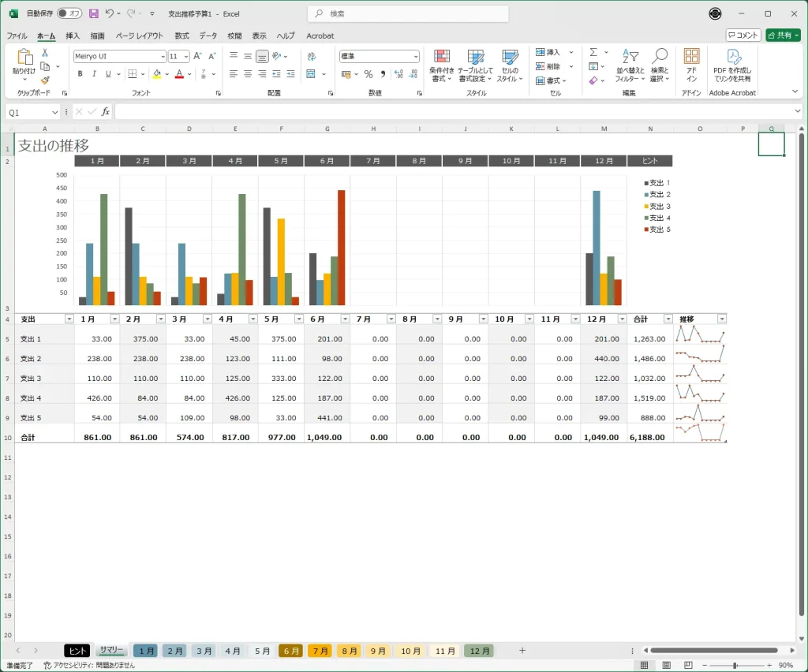Click the 共有 share button
This screenshot has height=672, width=808.
point(782,35)
